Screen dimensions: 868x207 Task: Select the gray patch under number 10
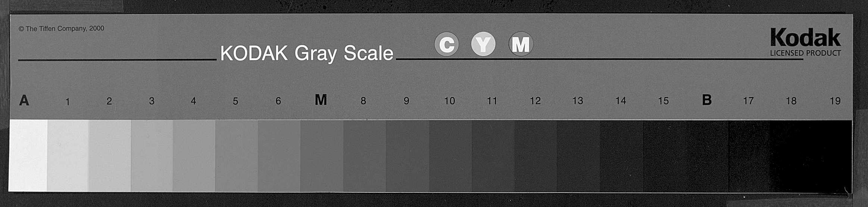tap(450, 155)
